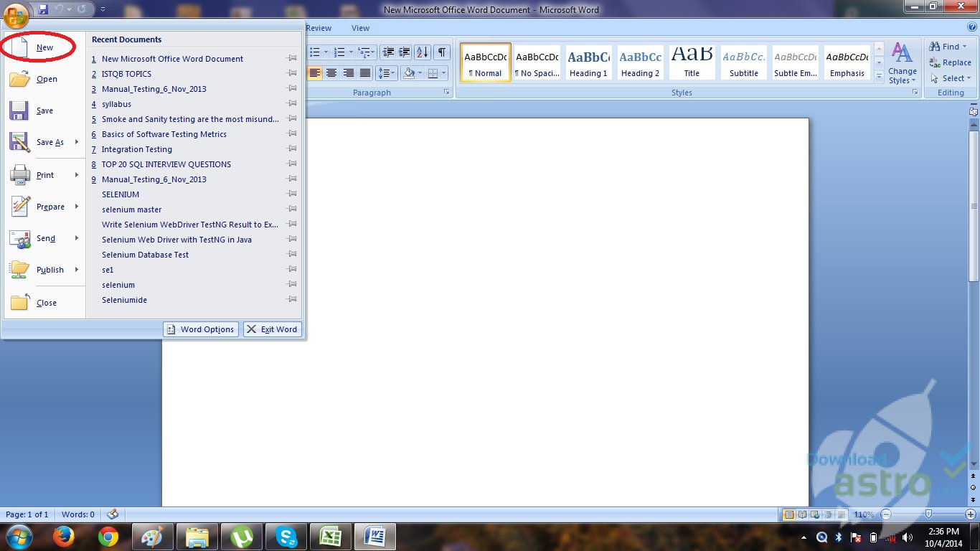Switch to Full Screen Reading view icon
This screenshot has height=551, width=980.
click(801, 514)
